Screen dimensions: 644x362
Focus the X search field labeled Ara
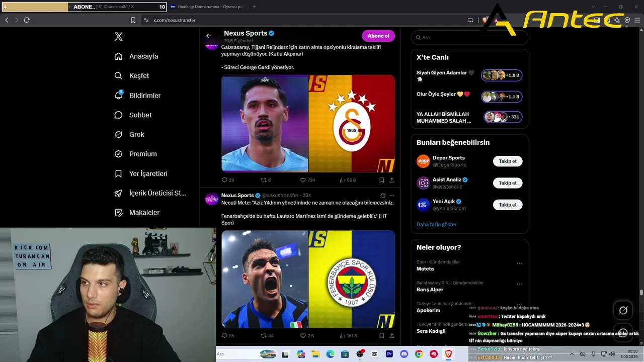(469, 38)
